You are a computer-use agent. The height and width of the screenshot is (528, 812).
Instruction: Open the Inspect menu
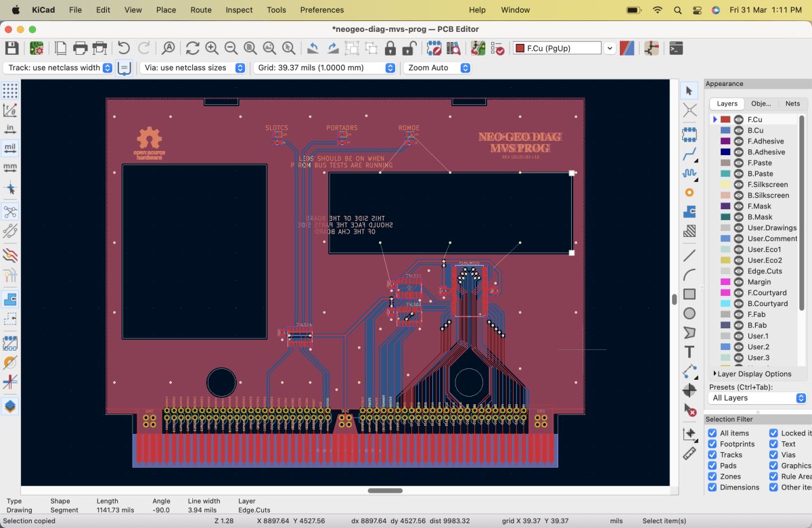(239, 10)
